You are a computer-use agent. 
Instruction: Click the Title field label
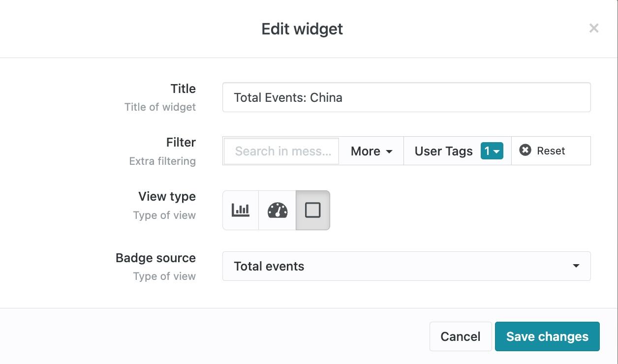[x=183, y=89]
